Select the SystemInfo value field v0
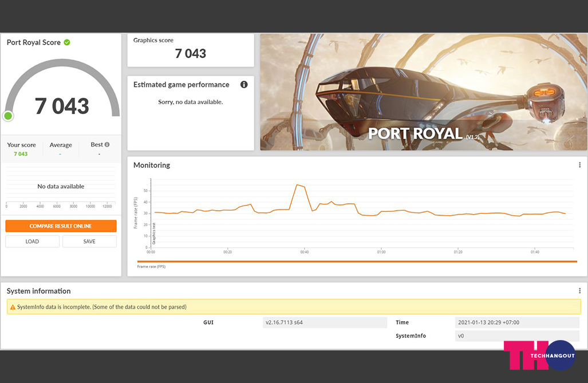 517,335
